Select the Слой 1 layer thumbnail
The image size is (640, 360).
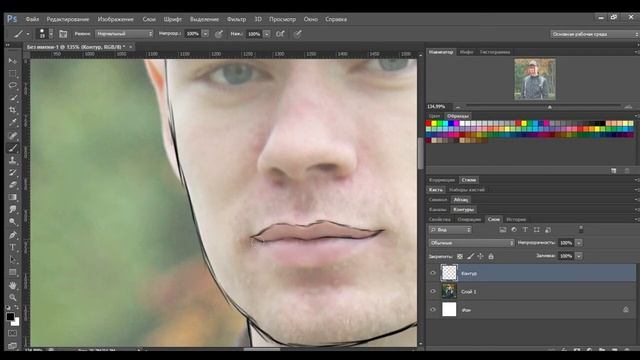point(449,291)
